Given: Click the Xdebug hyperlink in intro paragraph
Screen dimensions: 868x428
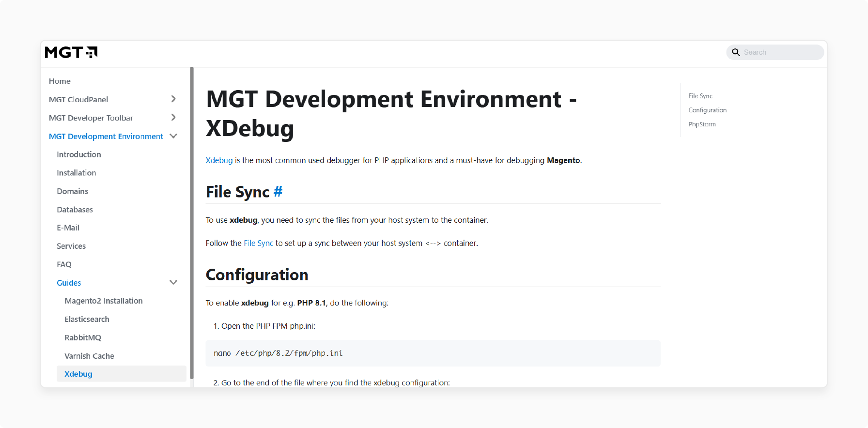Looking at the screenshot, I should 219,160.
